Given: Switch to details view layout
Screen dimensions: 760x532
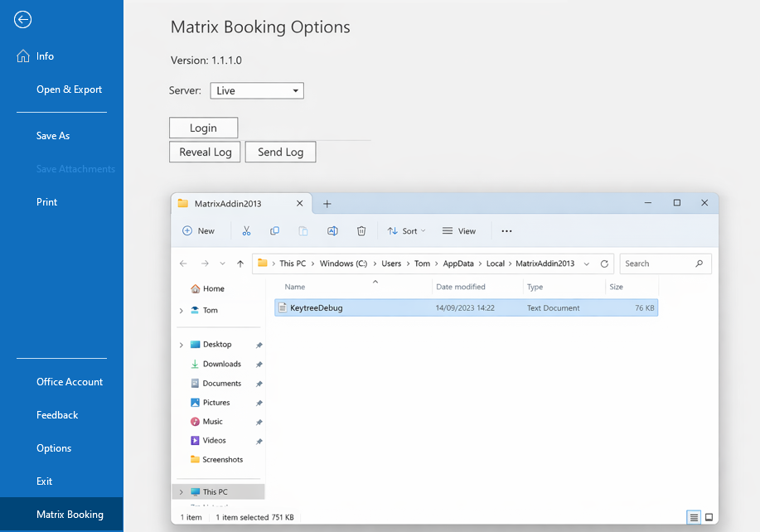Looking at the screenshot, I should click(694, 516).
